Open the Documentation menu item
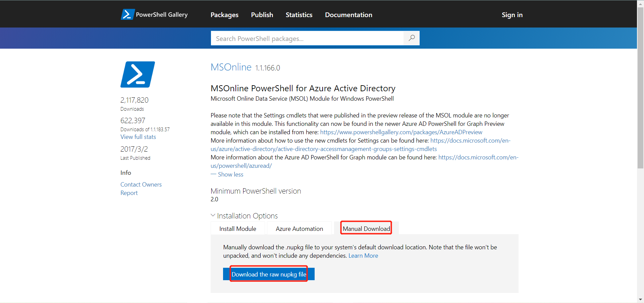The image size is (644, 303). pos(348,15)
